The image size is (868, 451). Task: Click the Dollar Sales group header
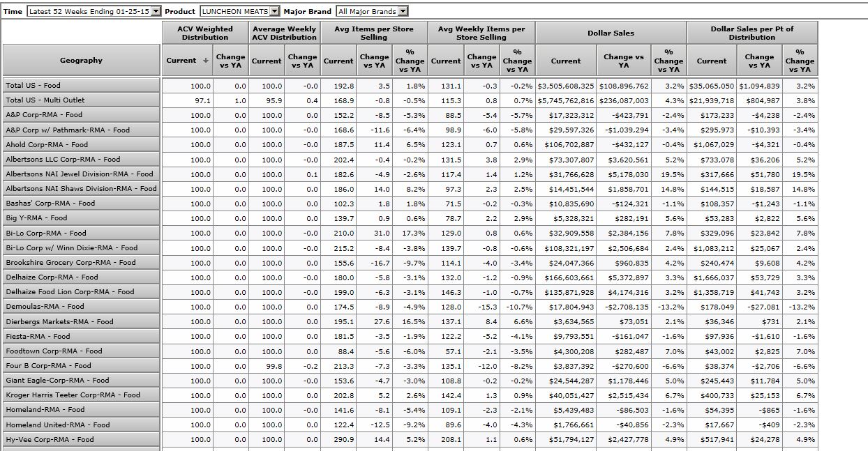(611, 33)
